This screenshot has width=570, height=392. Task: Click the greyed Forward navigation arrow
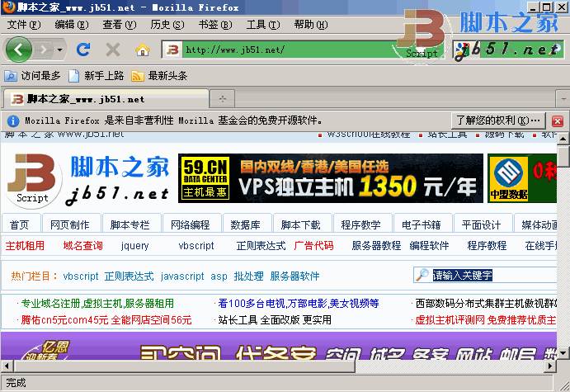tap(44, 50)
